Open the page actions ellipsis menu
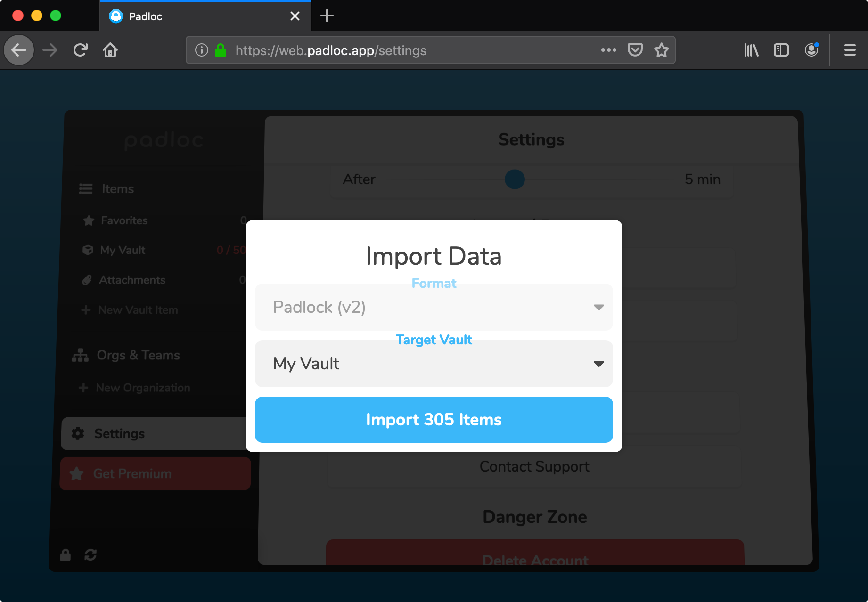Screen dimensions: 868x602 (x=608, y=50)
